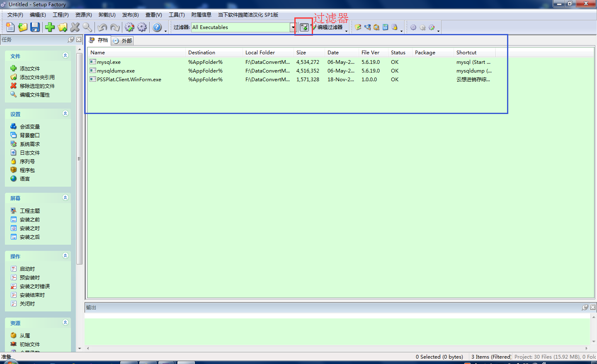Click the second gray gear in right toolbar
This screenshot has height=364, width=597.
[x=422, y=27]
